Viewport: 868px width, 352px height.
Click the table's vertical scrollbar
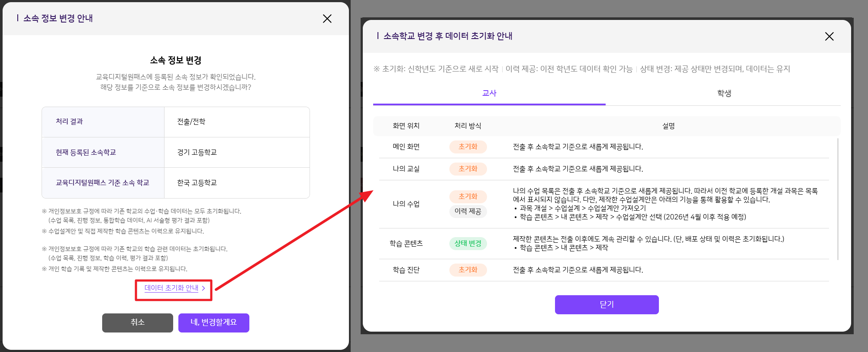(x=838, y=199)
